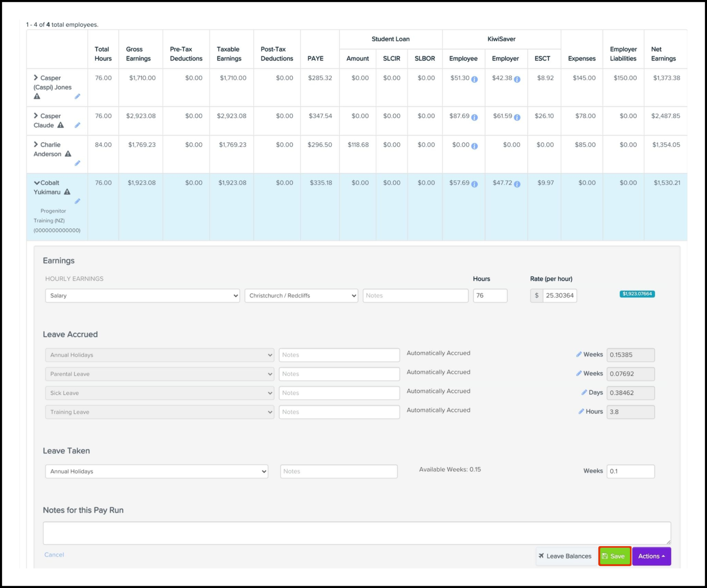This screenshot has width=707, height=588.
Task: Click pencil icon beside Training Leave Hours accrual
Action: point(581,411)
